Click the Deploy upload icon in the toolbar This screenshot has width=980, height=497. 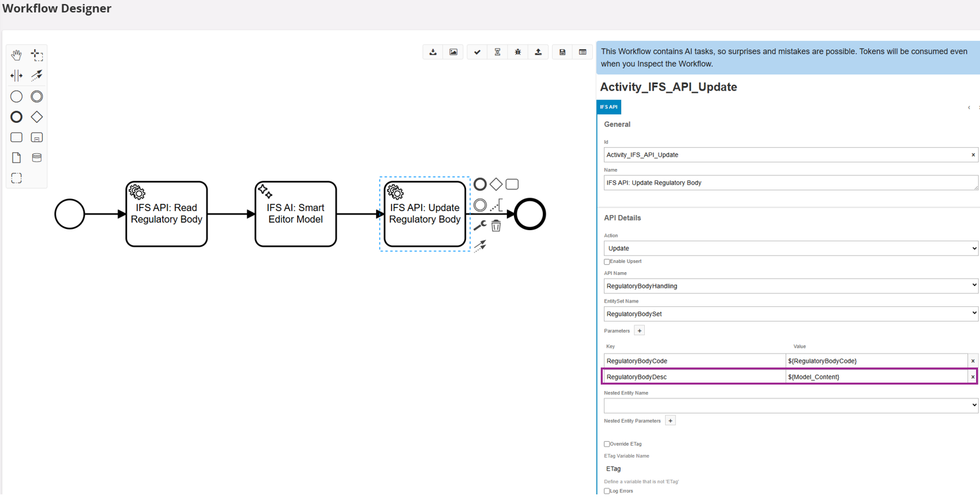click(x=538, y=51)
